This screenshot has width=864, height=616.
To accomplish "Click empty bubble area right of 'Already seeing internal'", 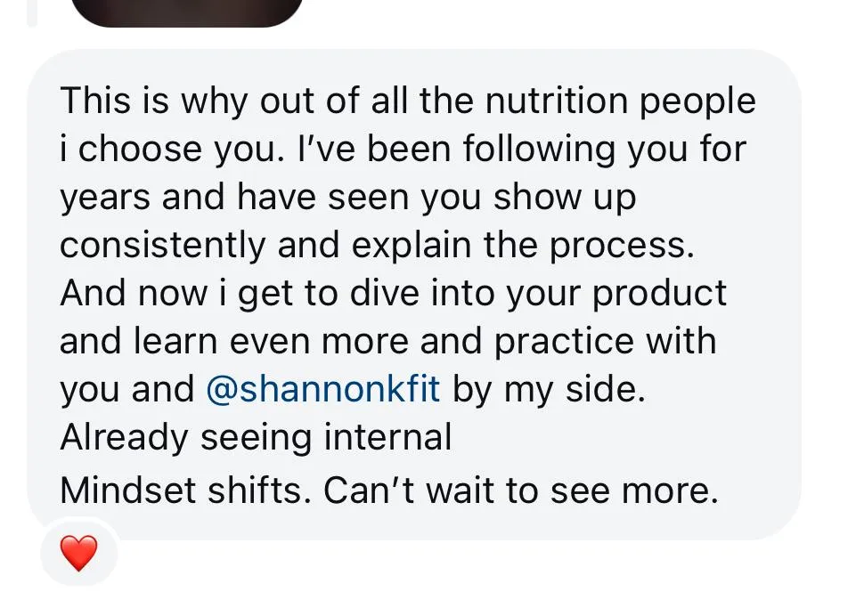I will [623, 438].
